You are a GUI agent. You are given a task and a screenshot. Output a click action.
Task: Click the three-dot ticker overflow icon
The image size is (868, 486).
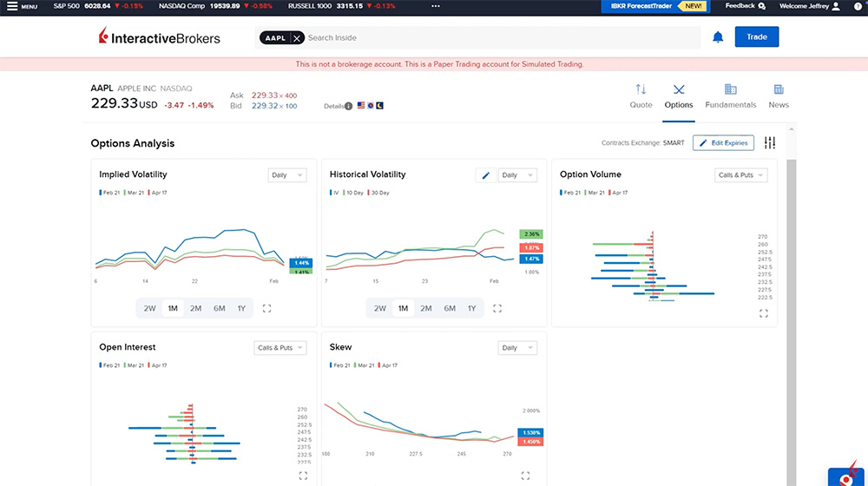tap(436, 6)
